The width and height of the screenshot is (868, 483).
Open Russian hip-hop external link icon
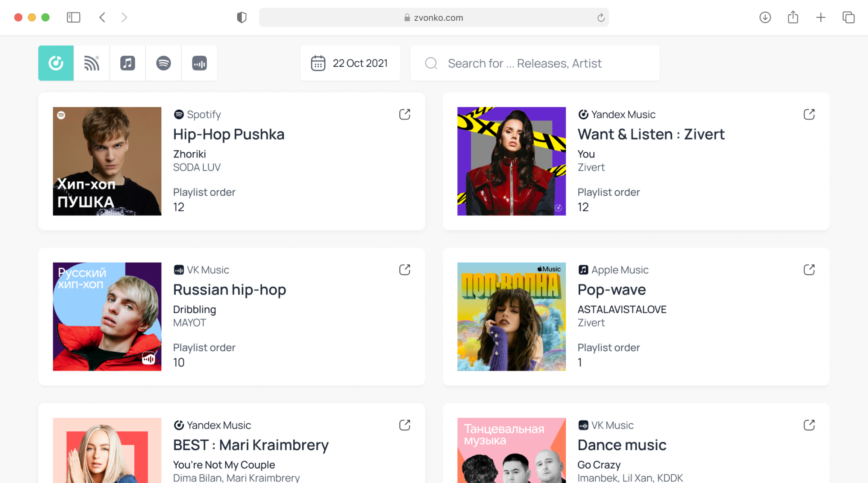coord(405,270)
